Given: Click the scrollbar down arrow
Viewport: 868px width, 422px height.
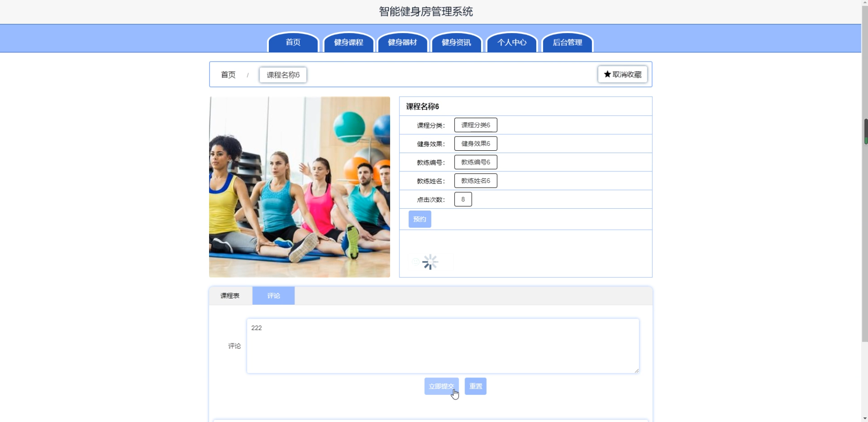Looking at the screenshot, I should pyautogui.click(x=866, y=418).
